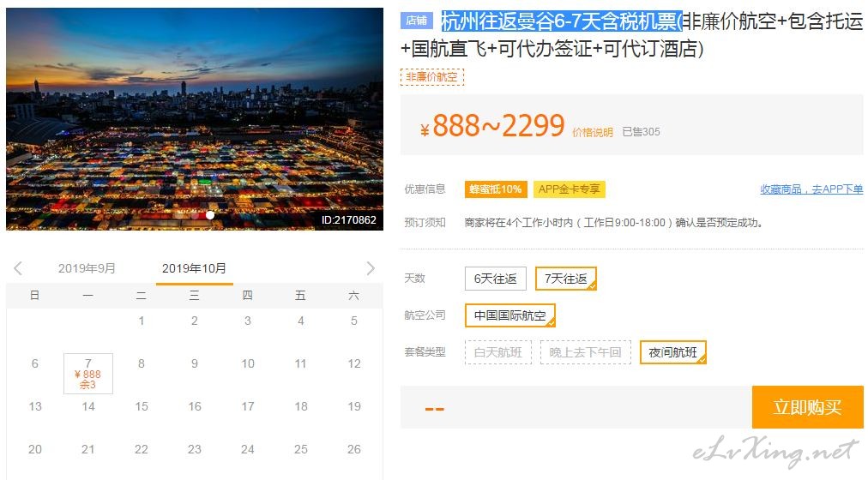Click calendar date 20
The image size is (868, 480).
tap(35, 449)
